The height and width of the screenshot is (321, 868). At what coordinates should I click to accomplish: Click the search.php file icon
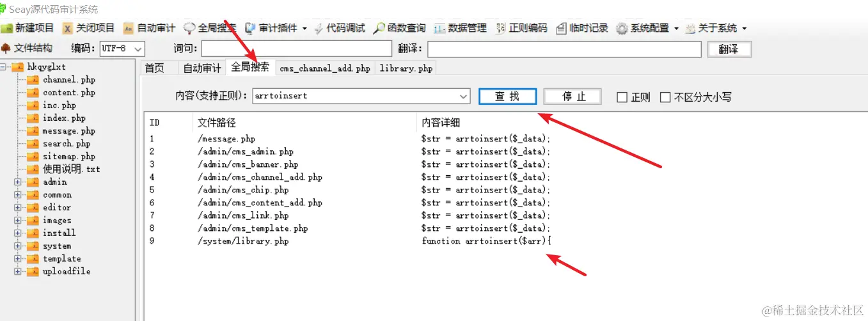coord(33,144)
